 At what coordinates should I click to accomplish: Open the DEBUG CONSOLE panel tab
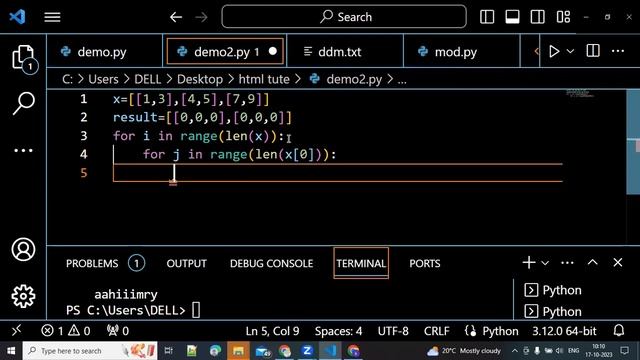(271, 263)
